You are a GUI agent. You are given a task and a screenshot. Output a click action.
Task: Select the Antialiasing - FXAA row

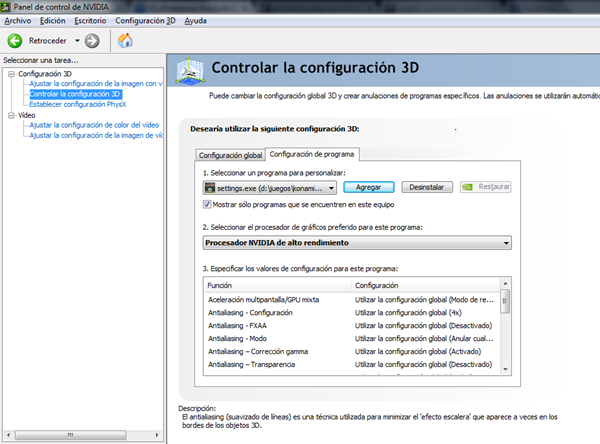point(352,326)
